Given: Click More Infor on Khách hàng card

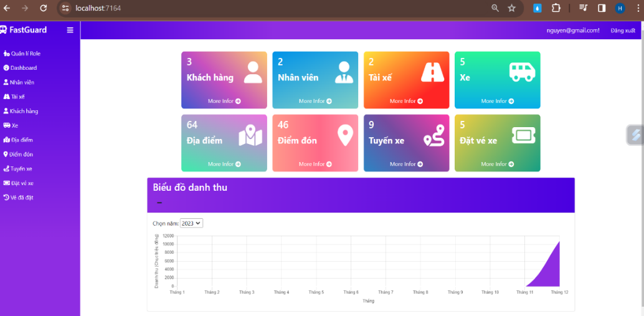Looking at the screenshot, I should coord(224,101).
